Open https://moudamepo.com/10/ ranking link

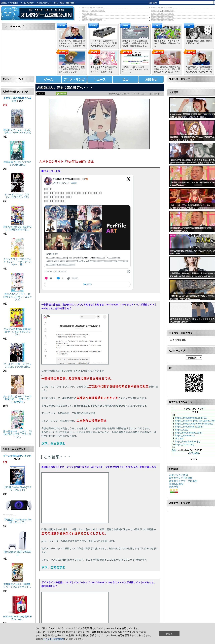[x=191, y=417]
